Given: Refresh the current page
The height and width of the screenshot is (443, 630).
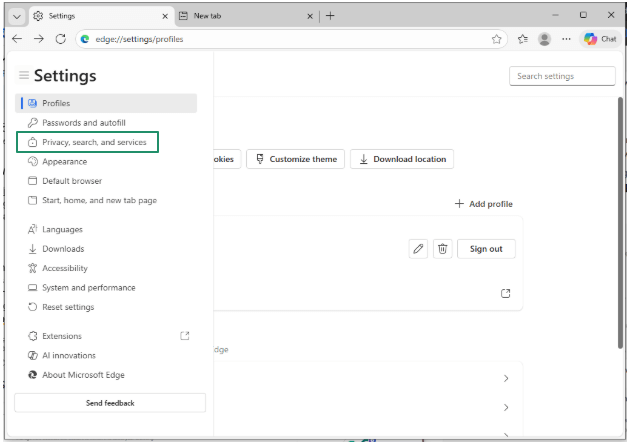Looking at the screenshot, I should (61, 39).
